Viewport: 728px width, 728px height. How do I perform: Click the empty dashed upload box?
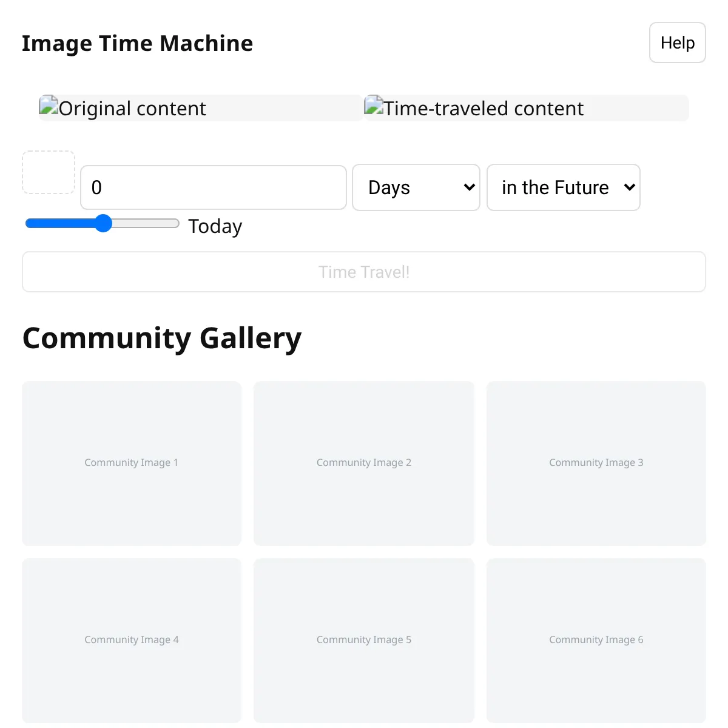click(49, 172)
